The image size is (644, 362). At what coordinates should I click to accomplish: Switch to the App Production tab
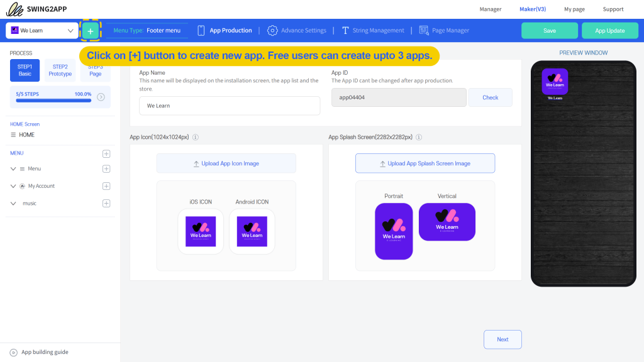click(225, 30)
